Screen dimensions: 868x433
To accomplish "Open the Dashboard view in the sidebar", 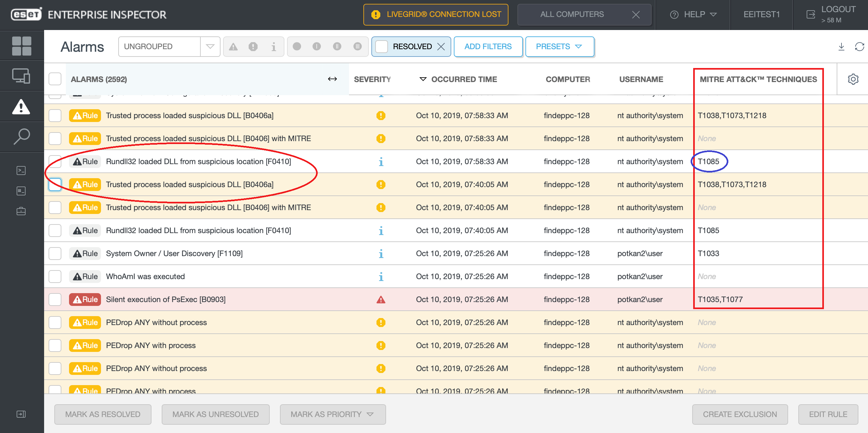I will 21,45.
